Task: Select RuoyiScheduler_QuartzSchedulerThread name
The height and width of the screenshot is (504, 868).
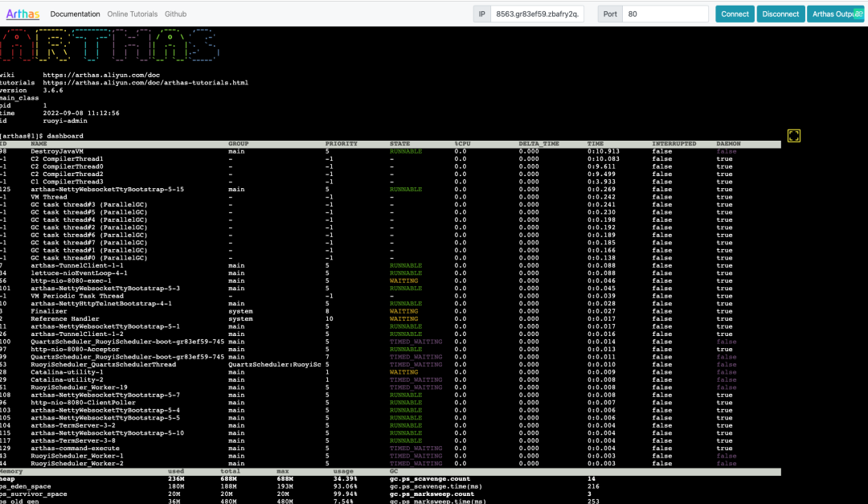Action: click(103, 364)
